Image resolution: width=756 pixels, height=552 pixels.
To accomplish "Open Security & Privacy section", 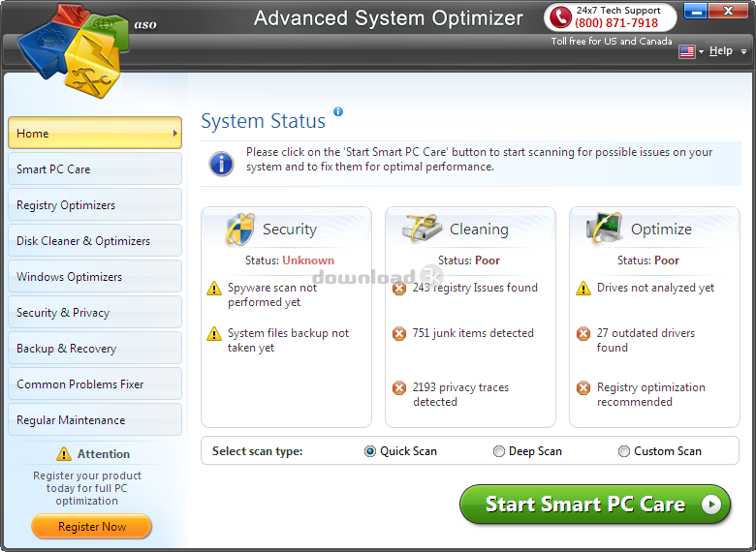I will pos(95,312).
